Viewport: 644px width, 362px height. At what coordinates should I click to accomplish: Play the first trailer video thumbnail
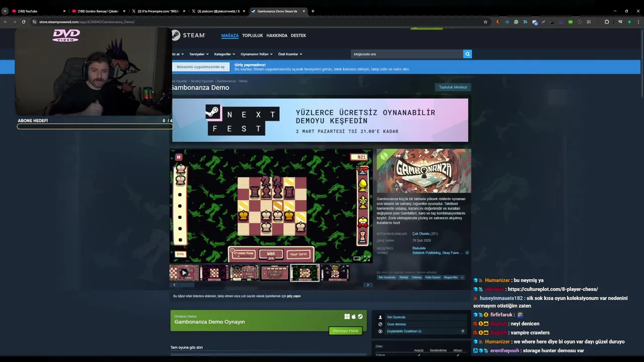(184, 273)
